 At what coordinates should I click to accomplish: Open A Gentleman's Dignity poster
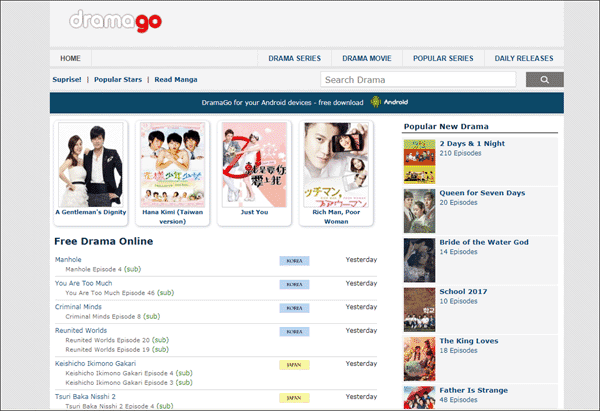pos(91,165)
